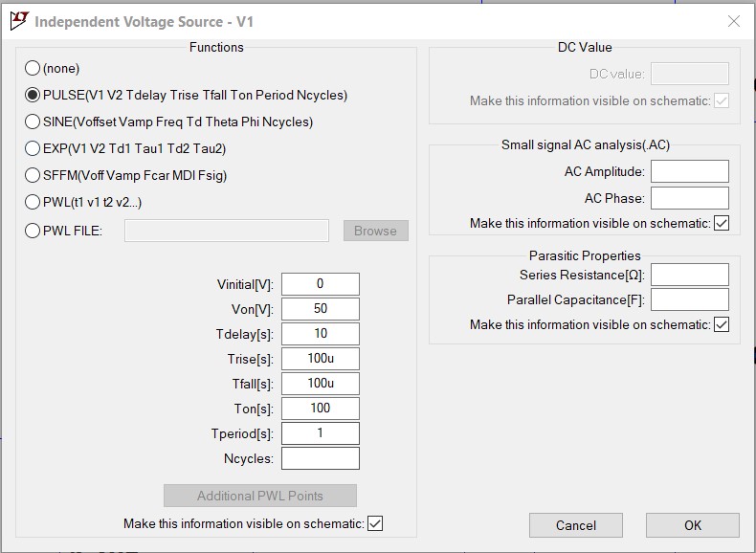This screenshot has width=756, height=553.
Task: Select the PULSE function radio button
Action: point(33,95)
